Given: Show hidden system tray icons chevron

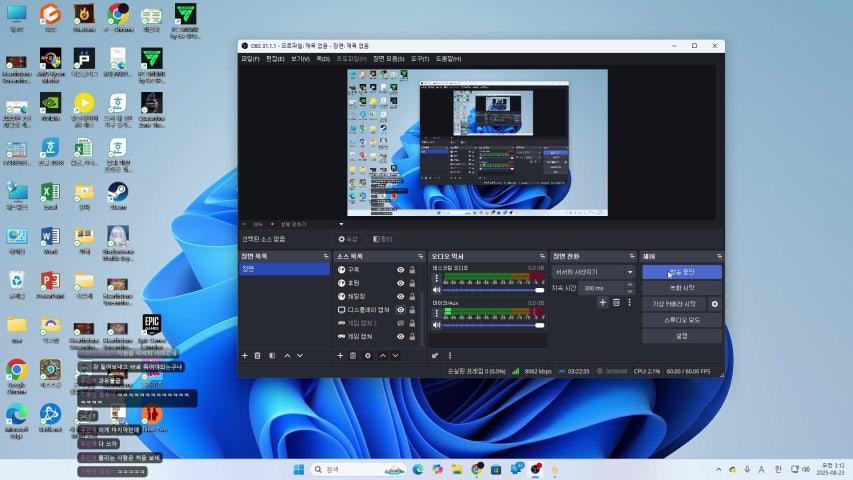Looking at the screenshot, I should click(x=719, y=469).
